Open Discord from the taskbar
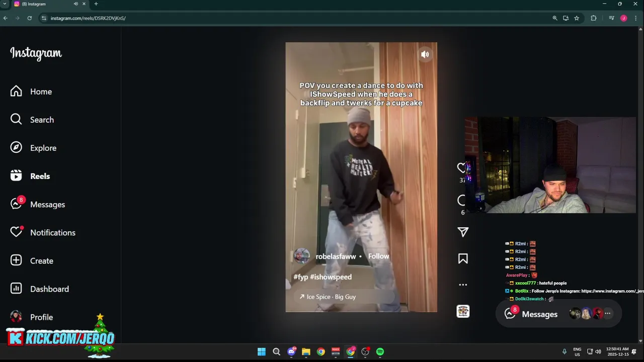The width and height of the screenshot is (644, 362). 291,352
